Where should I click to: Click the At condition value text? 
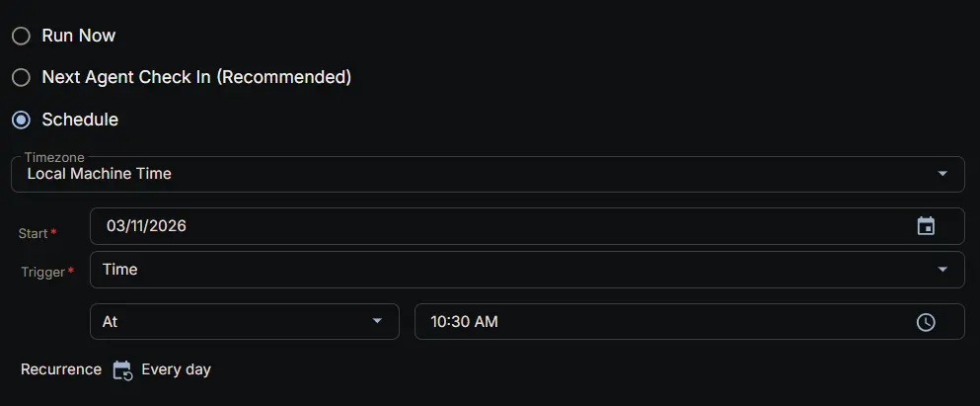pyautogui.click(x=111, y=322)
